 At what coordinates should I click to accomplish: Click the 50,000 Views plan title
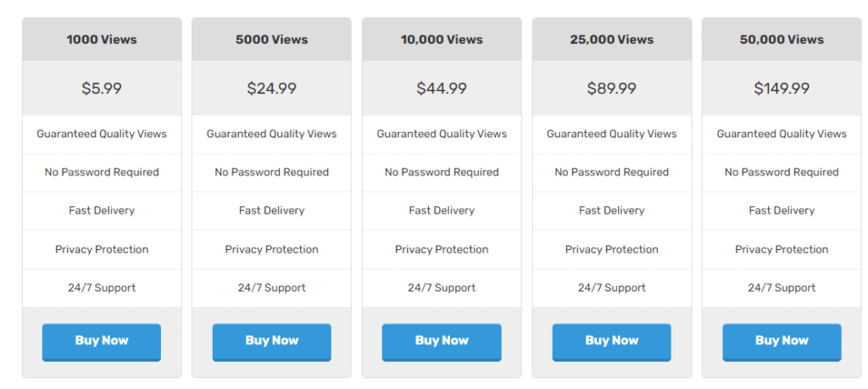[782, 39]
